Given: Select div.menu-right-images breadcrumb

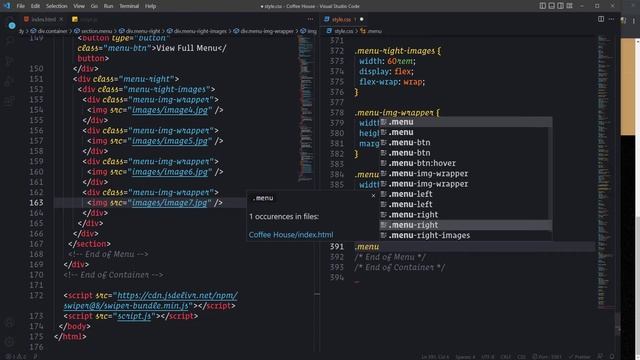Looking at the screenshot, I should tap(197, 31).
